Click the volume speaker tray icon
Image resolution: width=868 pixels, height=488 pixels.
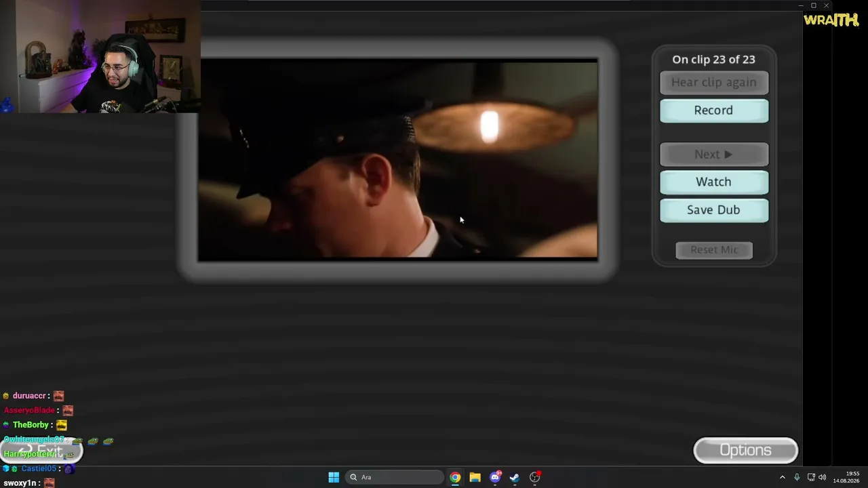click(823, 477)
